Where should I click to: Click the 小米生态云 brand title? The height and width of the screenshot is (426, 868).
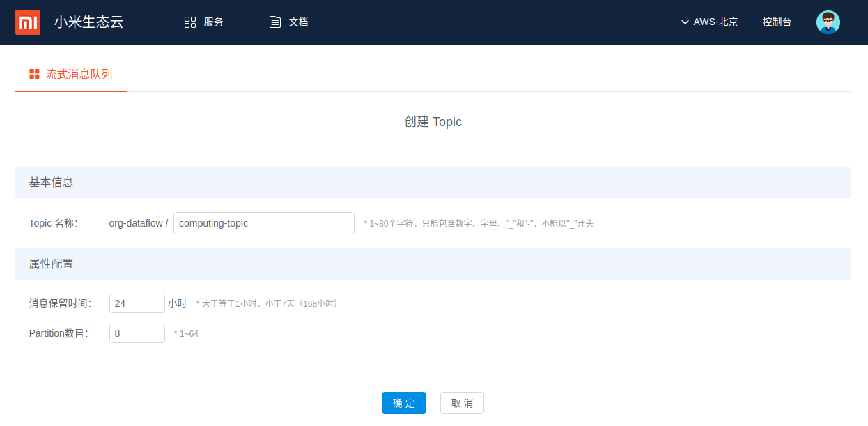[x=88, y=22]
